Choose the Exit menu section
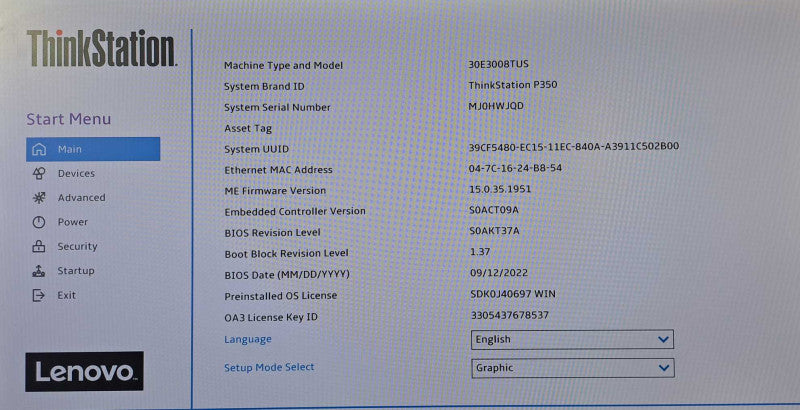 [66, 295]
